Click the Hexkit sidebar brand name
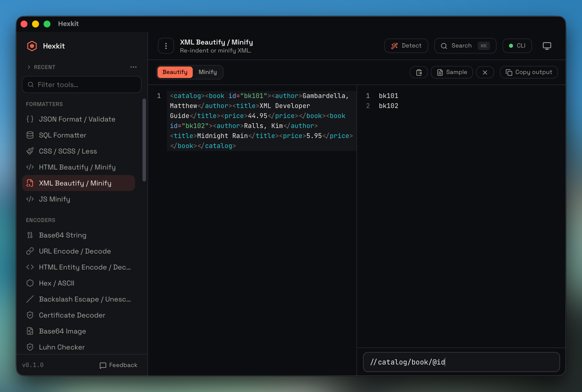Viewport: 582px width, 392px height. click(x=54, y=46)
